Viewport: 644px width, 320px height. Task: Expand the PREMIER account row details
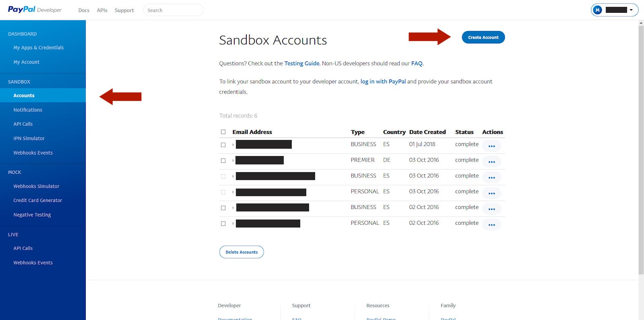[x=233, y=160]
